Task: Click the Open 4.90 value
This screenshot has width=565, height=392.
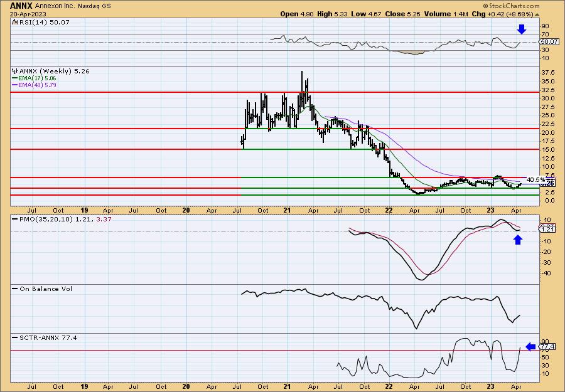Action: click(298, 14)
